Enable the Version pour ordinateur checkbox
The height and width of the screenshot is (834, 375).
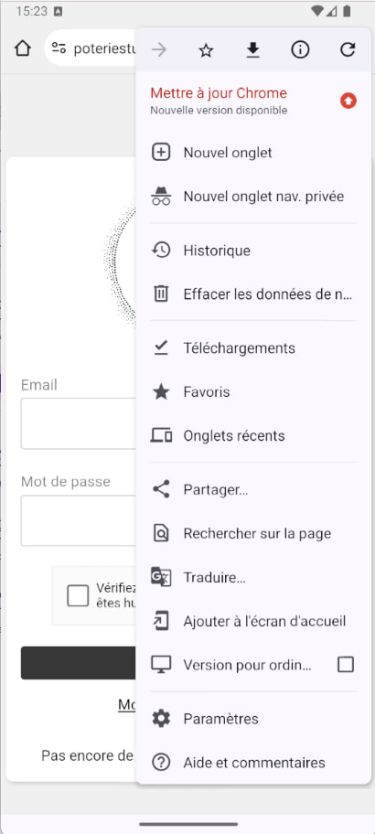[x=346, y=664]
